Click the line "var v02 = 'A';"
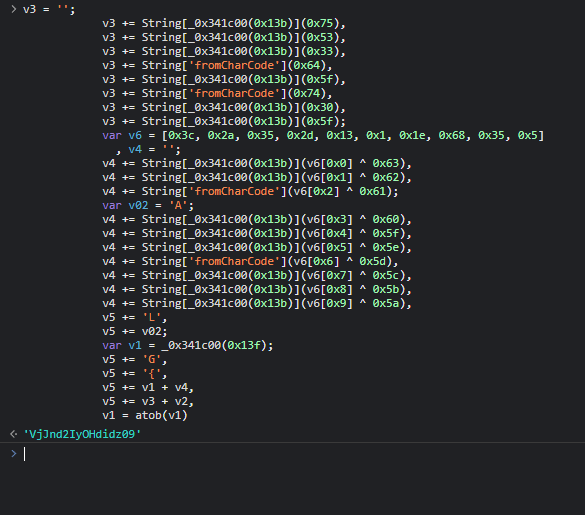Viewport: 585px width, 515px height. pyautogui.click(x=148, y=205)
